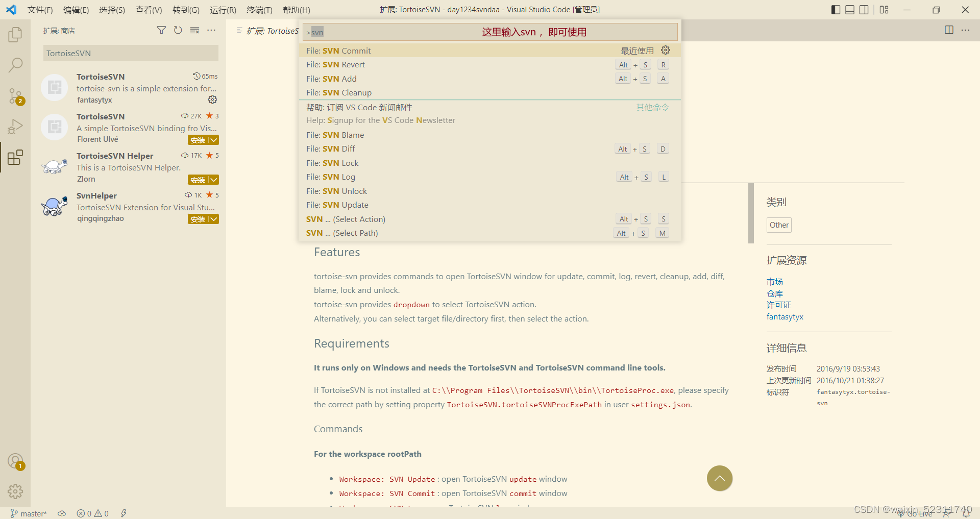980x519 pixels.
Task: Open editor more actions ellipsis
Action: click(965, 30)
